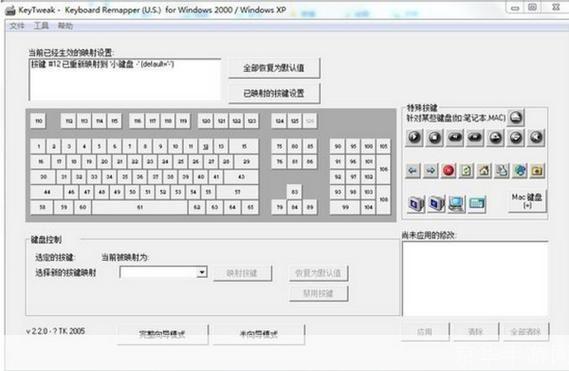This screenshot has height=371, width=569.
Task: Click the eject-style special key beside the laptop label
Action: click(x=516, y=117)
